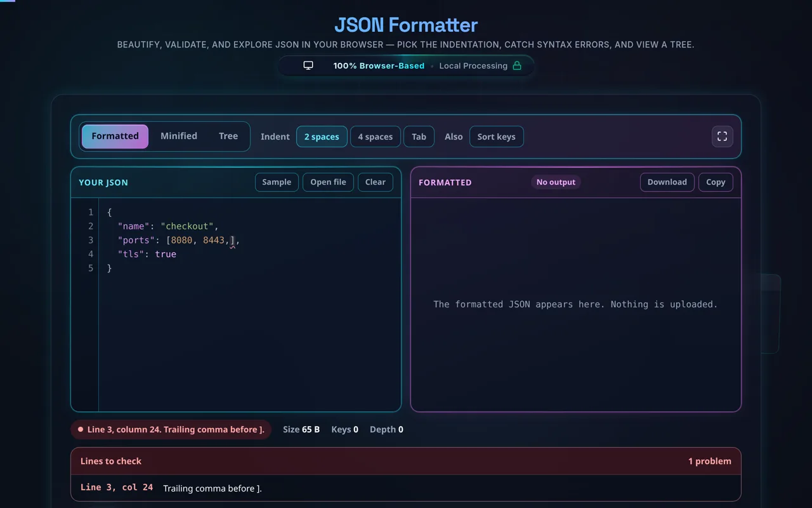Click inside the JSON editor text area
The image size is (812, 508).
[250, 305]
